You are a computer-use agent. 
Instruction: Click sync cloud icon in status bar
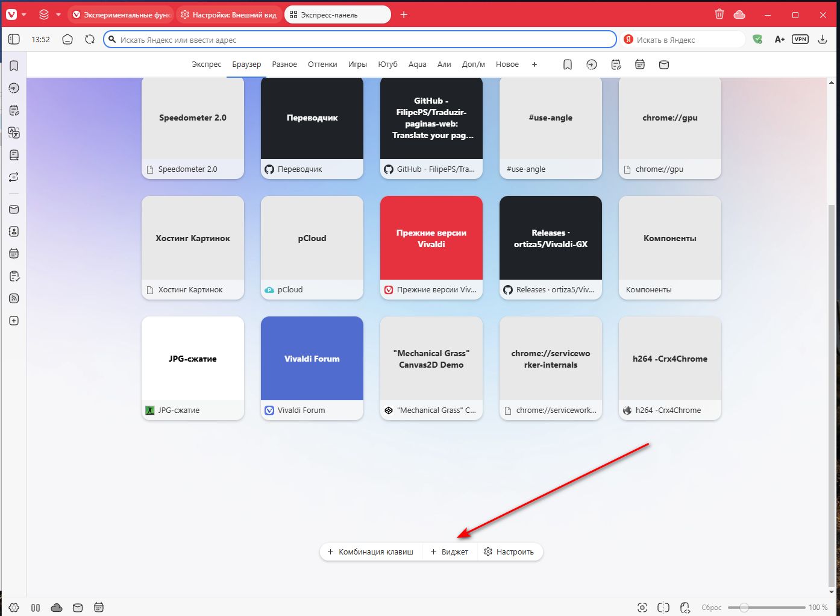57,608
